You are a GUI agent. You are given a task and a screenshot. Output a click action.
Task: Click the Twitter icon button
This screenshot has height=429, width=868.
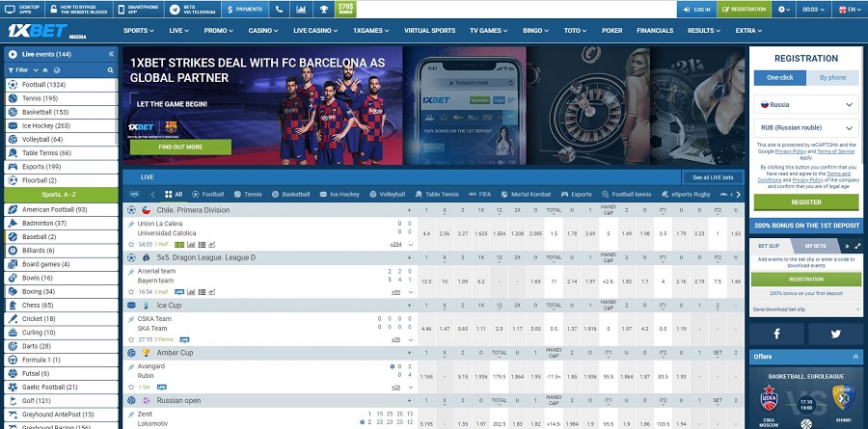click(x=835, y=334)
